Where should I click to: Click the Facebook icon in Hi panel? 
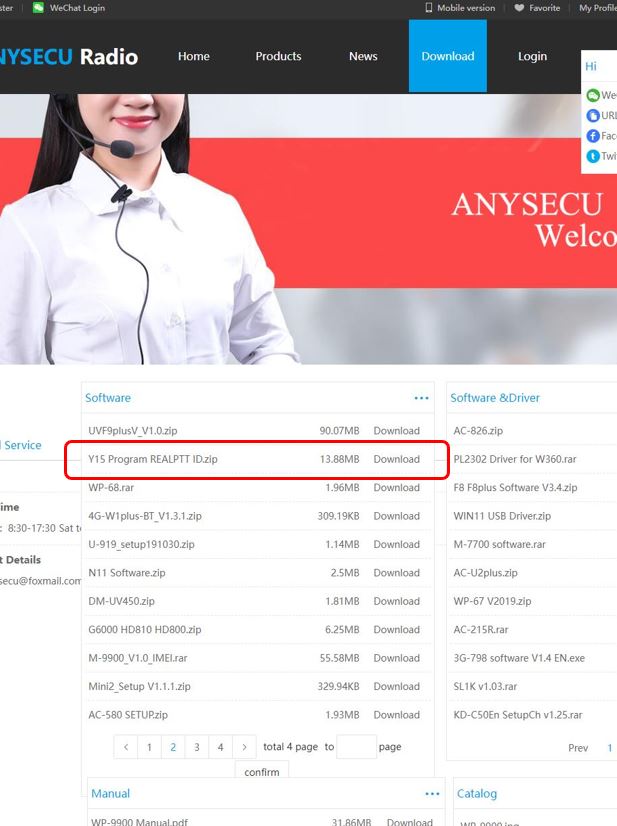[593, 136]
